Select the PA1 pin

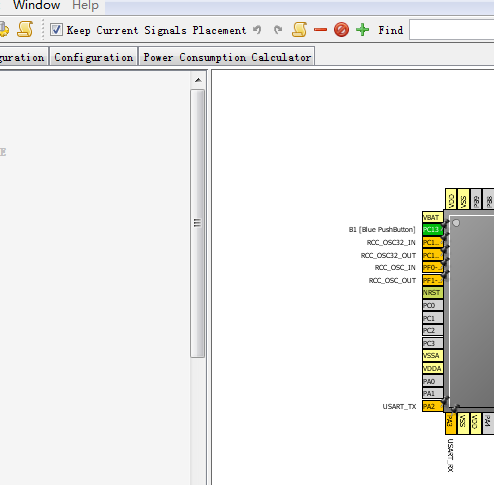tap(432, 393)
